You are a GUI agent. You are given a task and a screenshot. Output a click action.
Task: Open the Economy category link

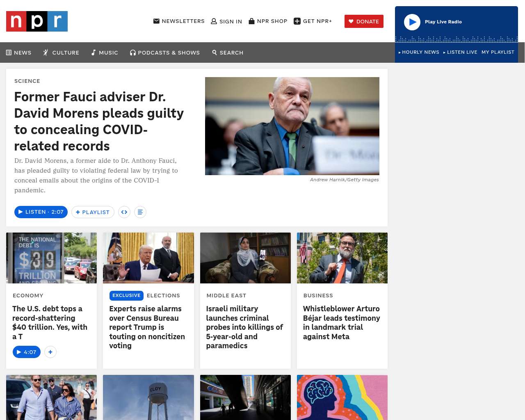(x=28, y=295)
